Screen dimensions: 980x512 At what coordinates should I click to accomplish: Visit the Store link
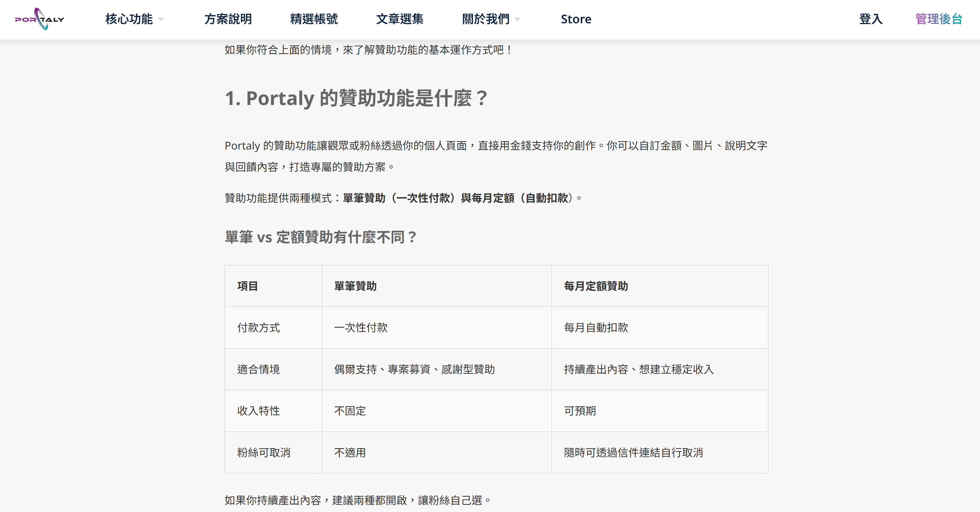pos(576,19)
